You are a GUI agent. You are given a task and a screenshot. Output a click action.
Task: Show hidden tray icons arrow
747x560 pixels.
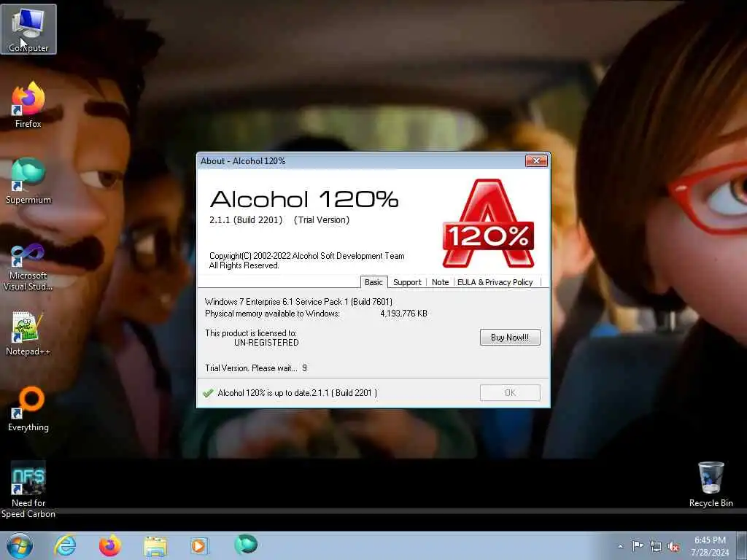(x=620, y=546)
